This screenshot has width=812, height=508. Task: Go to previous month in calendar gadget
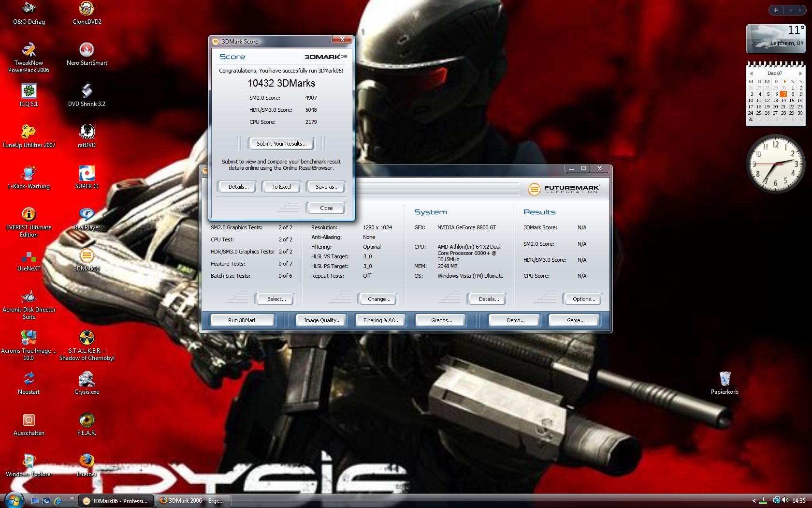(751, 74)
